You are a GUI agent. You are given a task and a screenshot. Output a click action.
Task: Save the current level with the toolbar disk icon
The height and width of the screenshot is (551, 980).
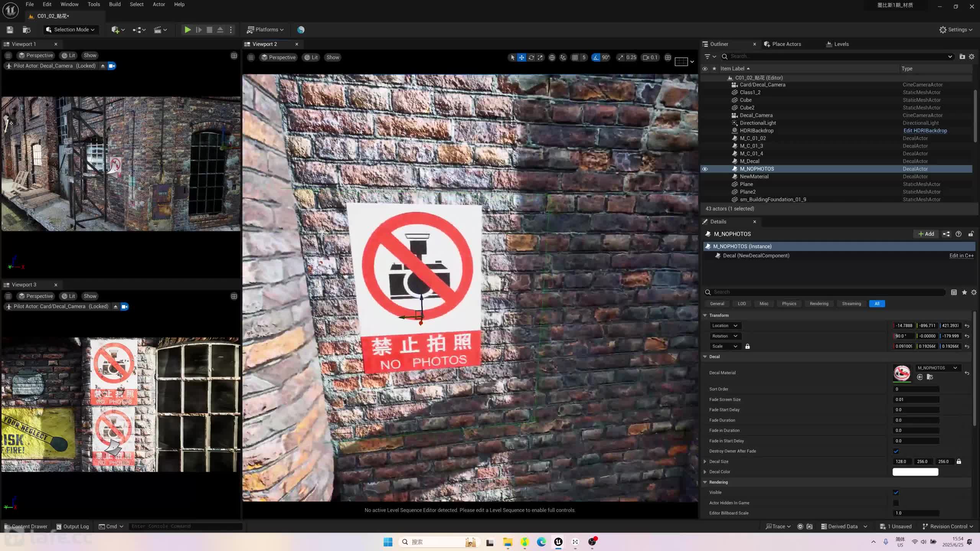pos(10,29)
